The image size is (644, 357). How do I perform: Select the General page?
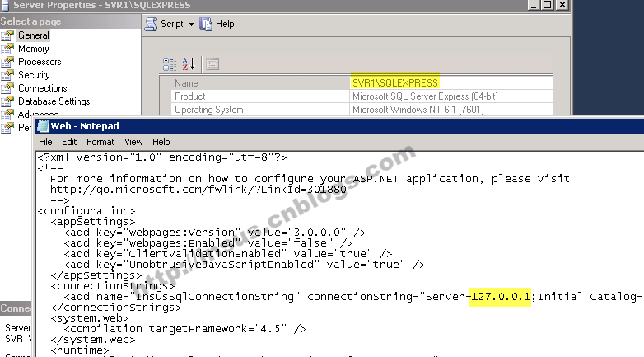coord(33,35)
